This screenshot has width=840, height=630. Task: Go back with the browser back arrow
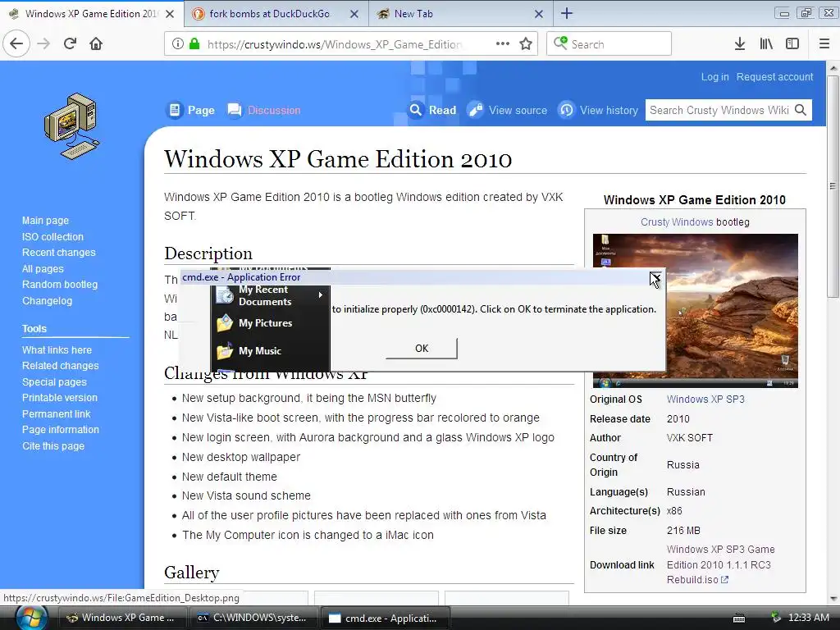[x=16, y=43]
